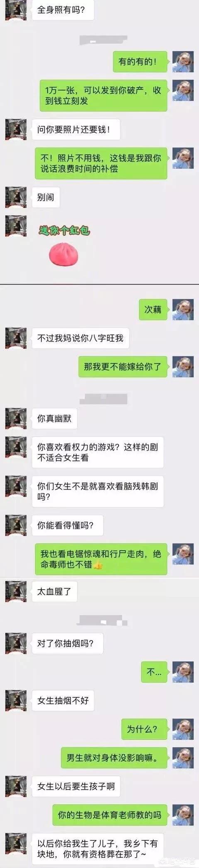Tap avatar beside "女生抽烟不好" message
The width and height of the screenshot is (199, 868).
click(16, 700)
